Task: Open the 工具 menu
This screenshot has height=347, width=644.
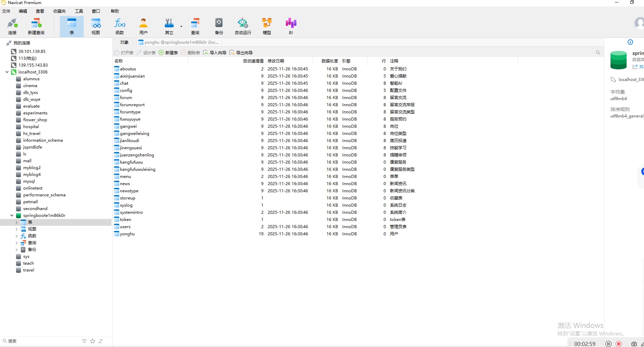Action: coord(79,11)
